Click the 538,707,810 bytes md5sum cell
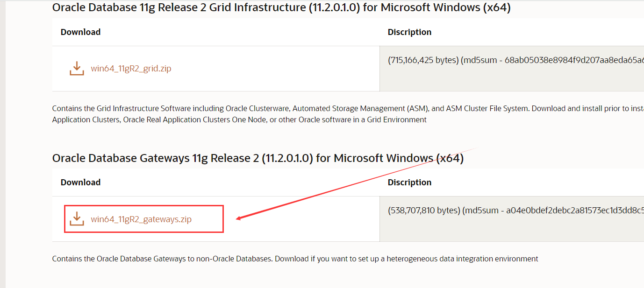The height and width of the screenshot is (288, 644). 512,219
